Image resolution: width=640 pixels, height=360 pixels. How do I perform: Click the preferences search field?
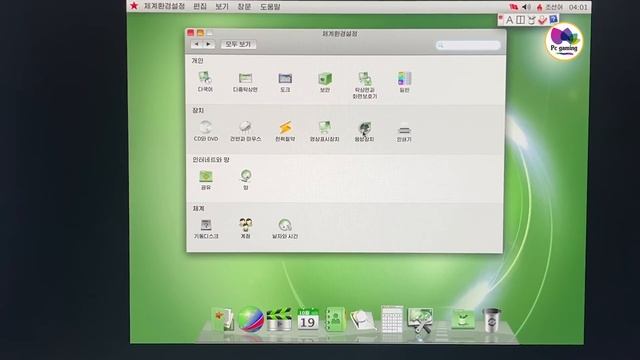pyautogui.click(x=468, y=45)
